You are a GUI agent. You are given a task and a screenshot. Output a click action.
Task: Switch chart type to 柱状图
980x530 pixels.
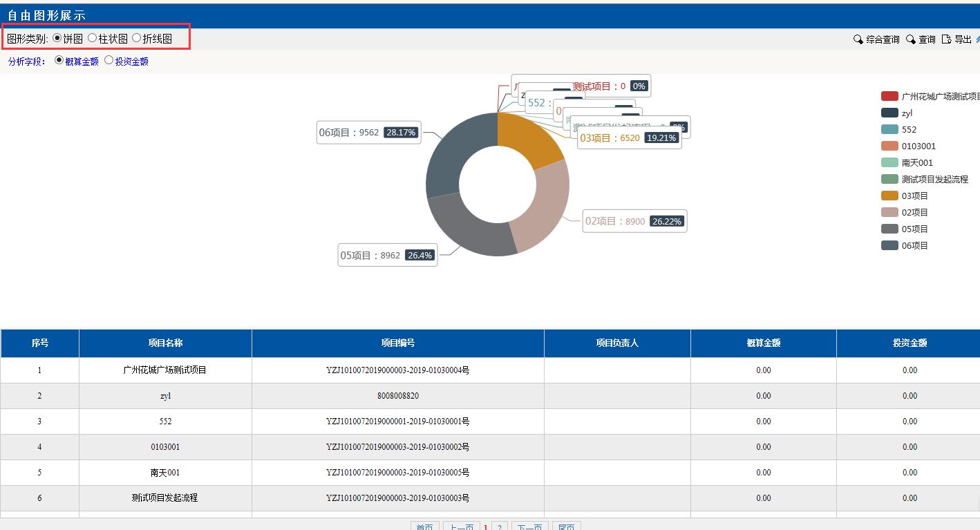click(93, 38)
